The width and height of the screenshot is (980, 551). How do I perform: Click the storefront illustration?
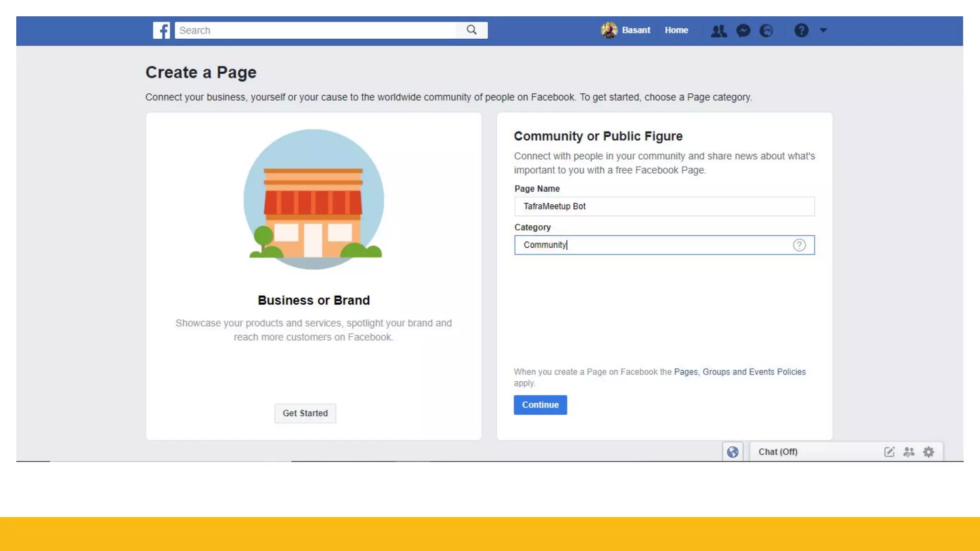coord(313,199)
